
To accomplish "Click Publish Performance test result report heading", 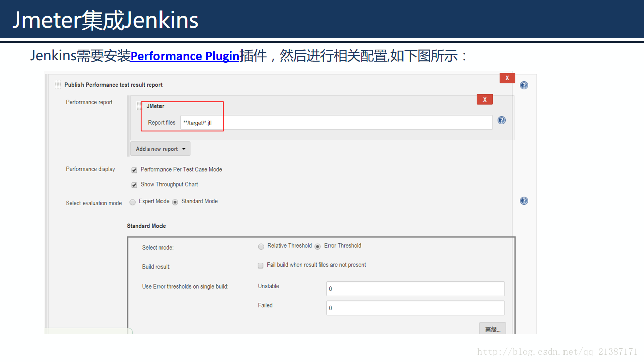I will tap(114, 85).
